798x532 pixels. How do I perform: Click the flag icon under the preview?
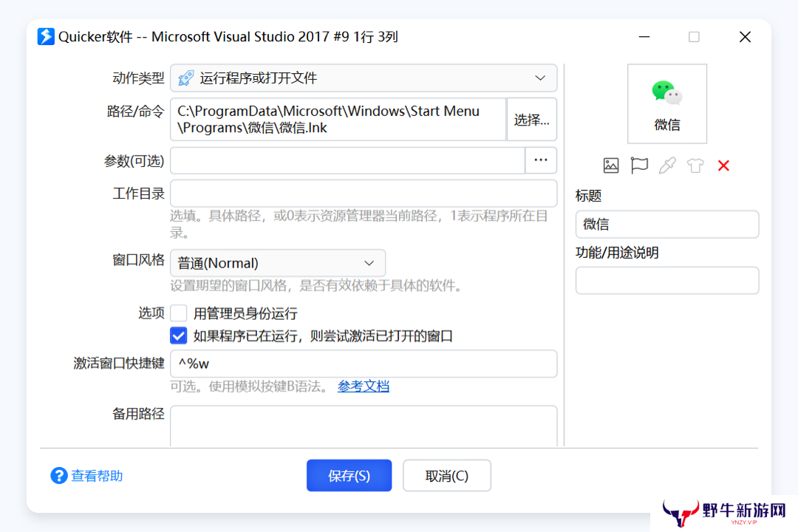(639, 166)
